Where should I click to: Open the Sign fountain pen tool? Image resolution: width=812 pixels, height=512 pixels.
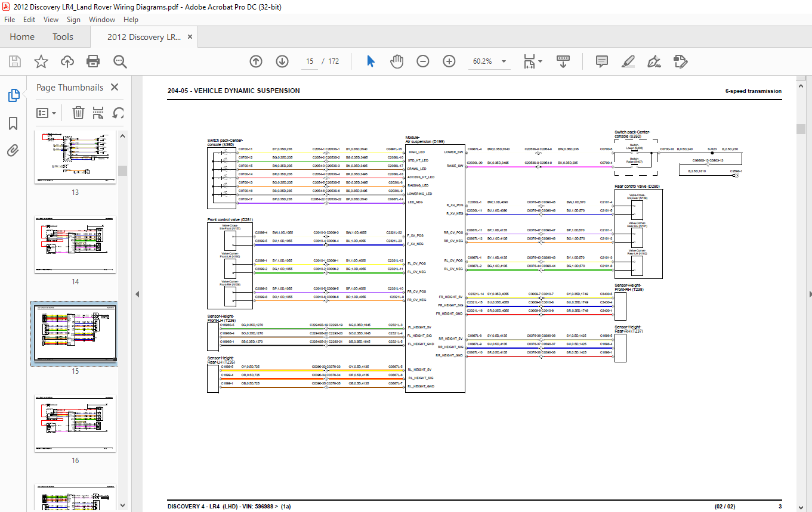click(654, 61)
